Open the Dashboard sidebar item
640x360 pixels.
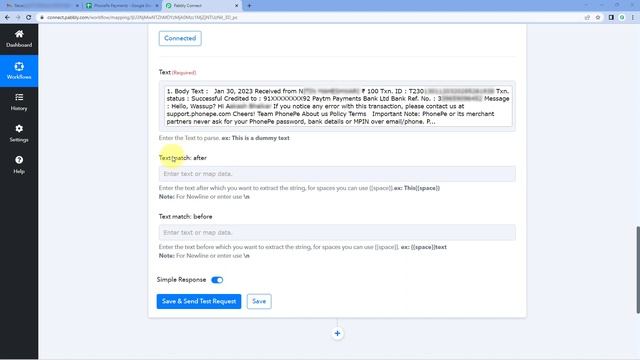coord(19,39)
